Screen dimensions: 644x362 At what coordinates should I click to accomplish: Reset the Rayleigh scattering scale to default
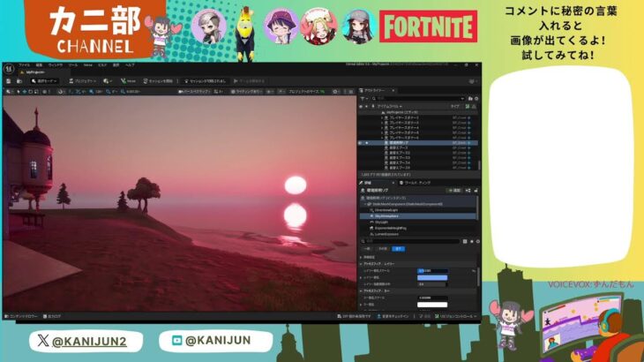pos(474,271)
